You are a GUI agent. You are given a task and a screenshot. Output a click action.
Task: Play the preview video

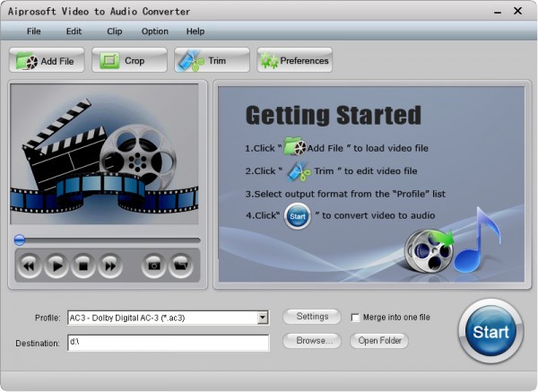point(56,266)
